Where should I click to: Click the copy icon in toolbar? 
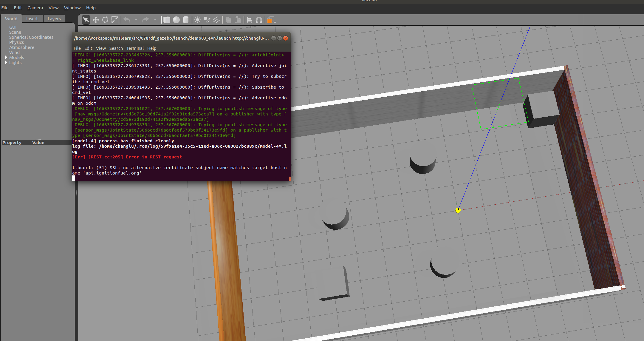pos(228,20)
